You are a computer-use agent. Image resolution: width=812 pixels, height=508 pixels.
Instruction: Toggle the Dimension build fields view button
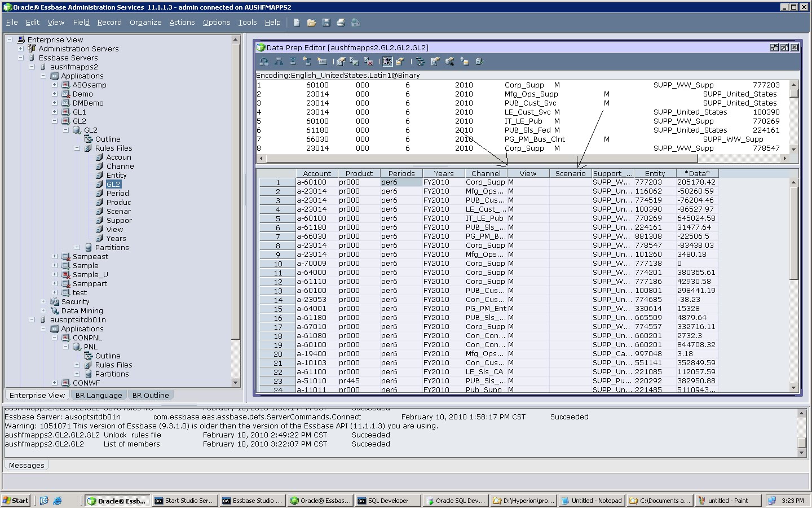400,62
